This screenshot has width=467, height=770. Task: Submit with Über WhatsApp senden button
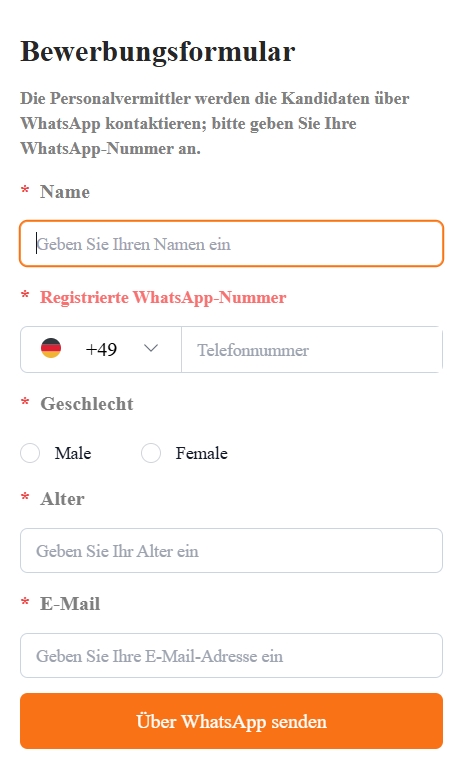(231, 721)
